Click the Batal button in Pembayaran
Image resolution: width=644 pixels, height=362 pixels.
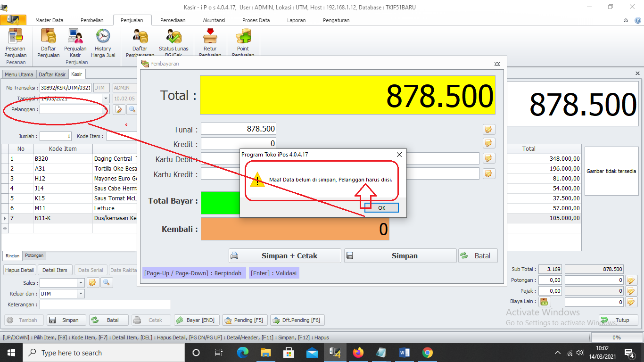(x=477, y=256)
